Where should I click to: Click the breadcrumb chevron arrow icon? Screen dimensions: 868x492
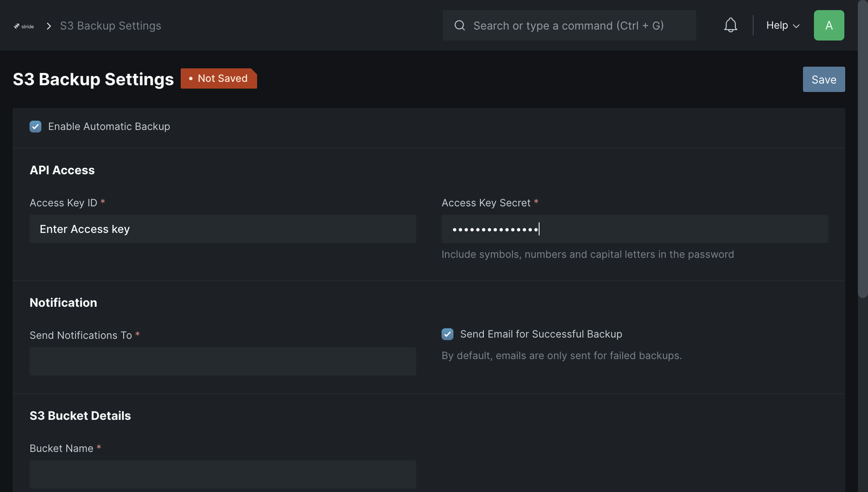click(49, 26)
